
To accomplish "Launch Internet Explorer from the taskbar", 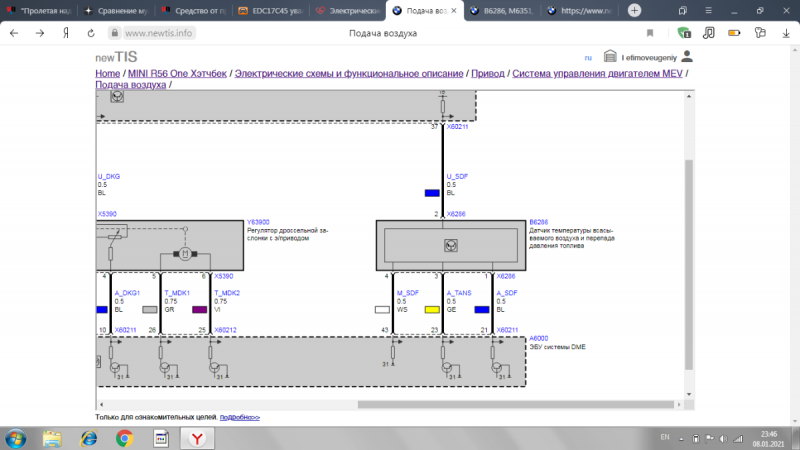I will (x=88, y=438).
